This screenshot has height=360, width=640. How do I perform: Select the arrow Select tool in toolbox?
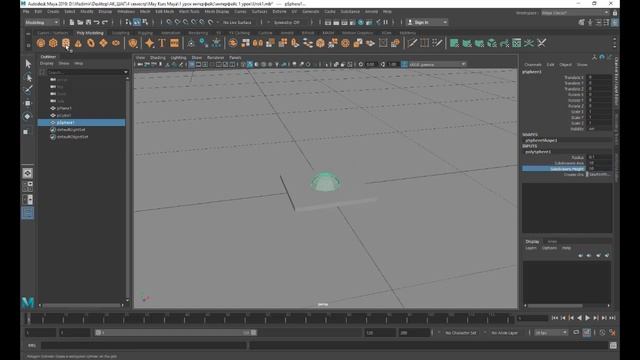pos(28,64)
